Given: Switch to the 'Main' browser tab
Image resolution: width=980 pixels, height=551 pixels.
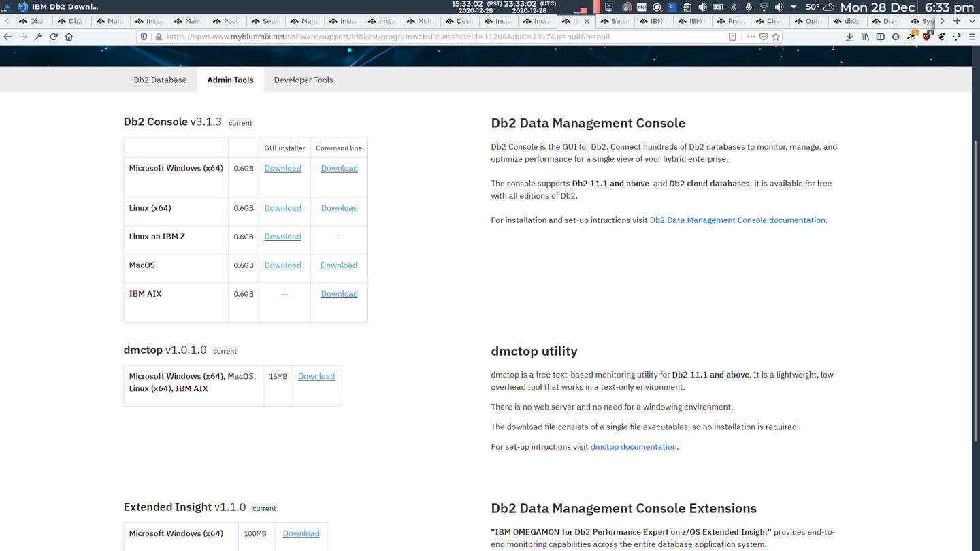Looking at the screenshot, I should [x=187, y=21].
